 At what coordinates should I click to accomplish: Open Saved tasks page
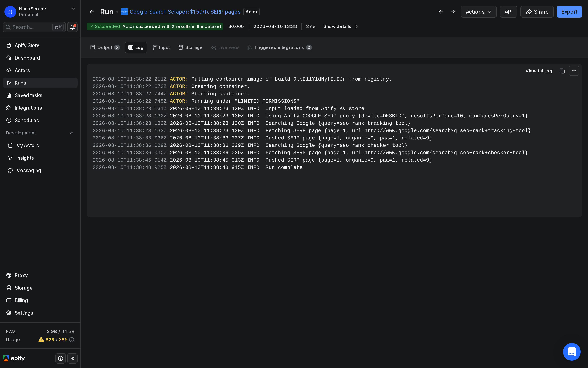coord(40,95)
